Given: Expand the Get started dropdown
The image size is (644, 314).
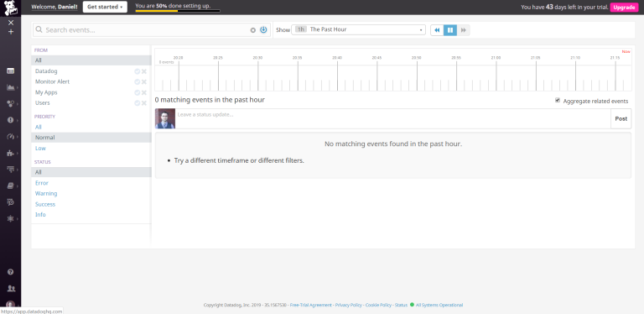Looking at the screenshot, I should (x=105, y=7).
